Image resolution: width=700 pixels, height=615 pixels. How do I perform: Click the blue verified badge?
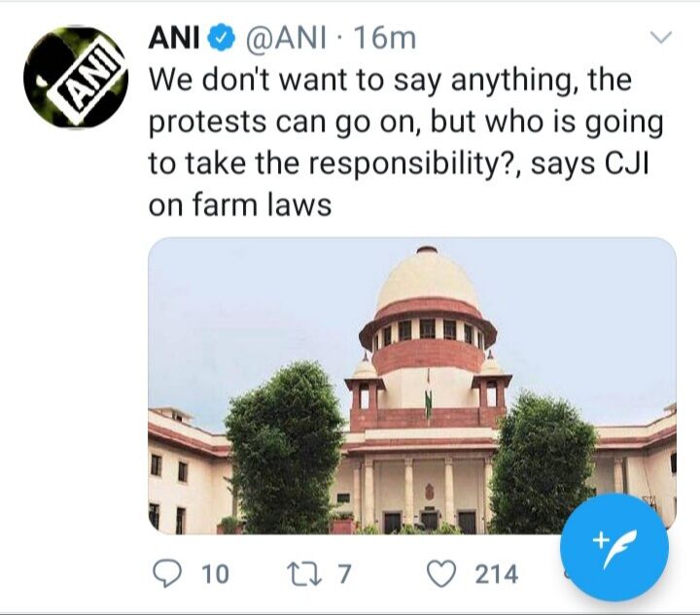point(222,39)
